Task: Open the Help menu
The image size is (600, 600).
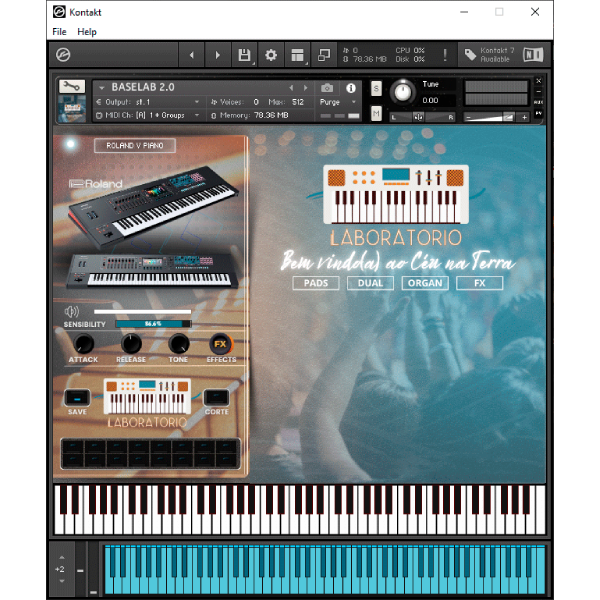Action: click(87, 32)
